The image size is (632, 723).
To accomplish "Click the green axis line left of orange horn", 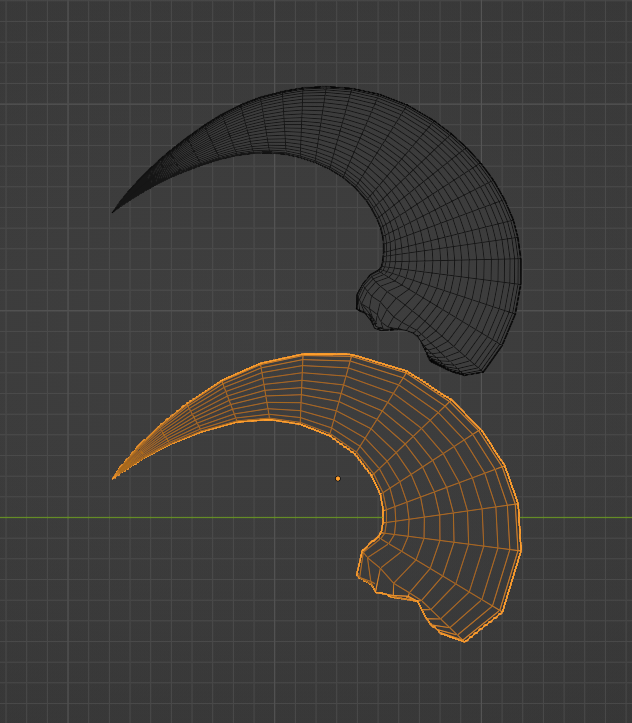I will click(184, 517).
